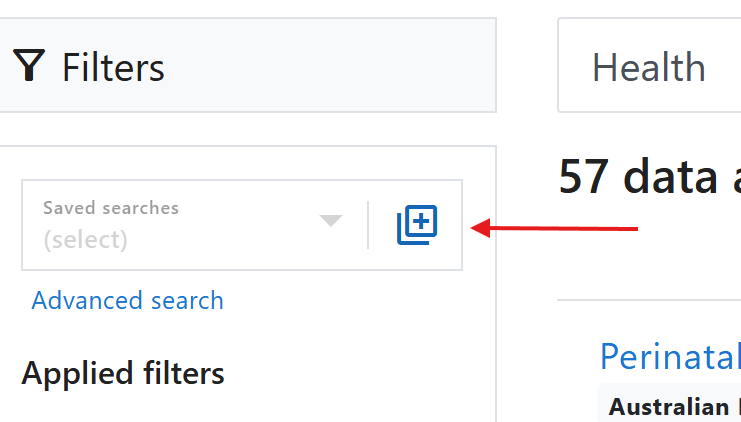Click blank area beside Advanced search link
Screen dimensions: 741x422
pyautogui.click(x=354, y=301)
